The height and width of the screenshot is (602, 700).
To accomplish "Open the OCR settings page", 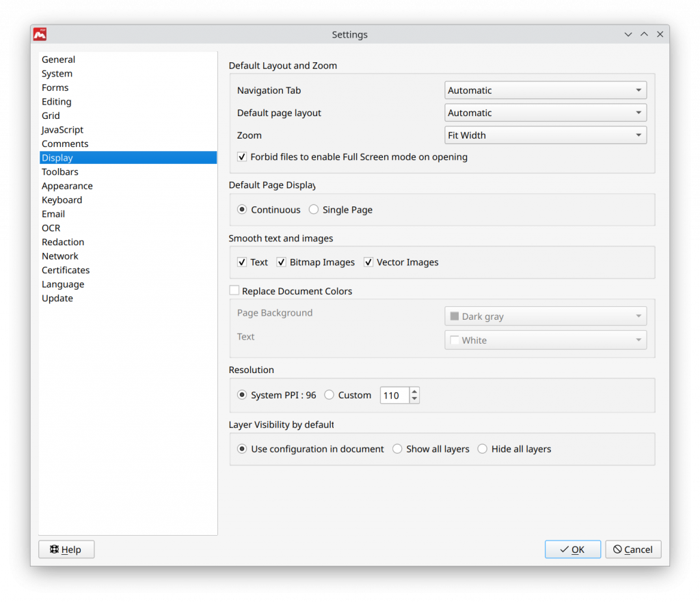I will point(51,228).
